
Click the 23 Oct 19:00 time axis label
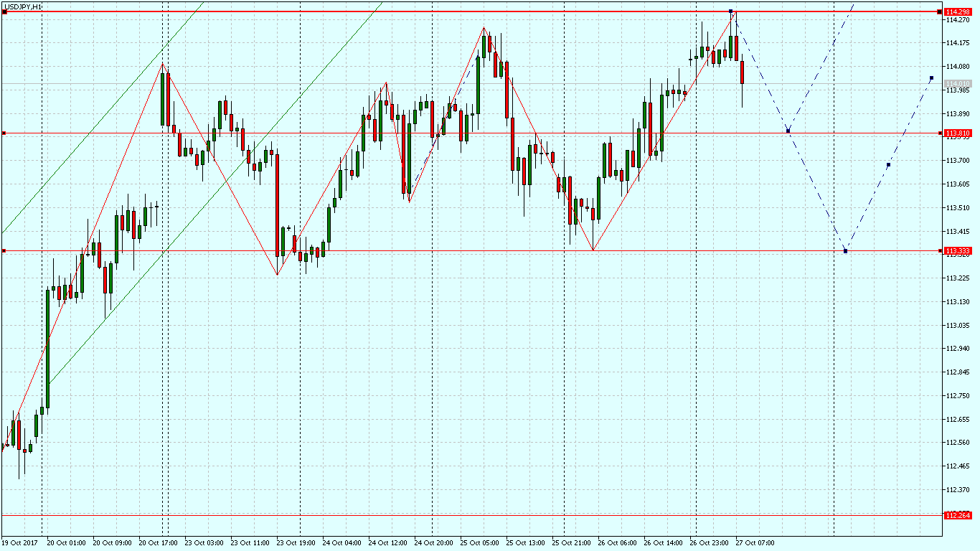[x=297, y=543]
